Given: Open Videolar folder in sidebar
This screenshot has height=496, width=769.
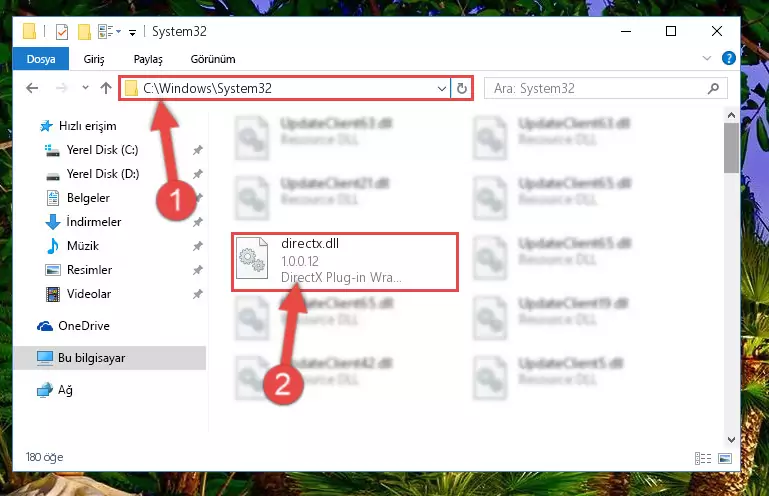Looking at the screenshot, I should pos(89,294).
